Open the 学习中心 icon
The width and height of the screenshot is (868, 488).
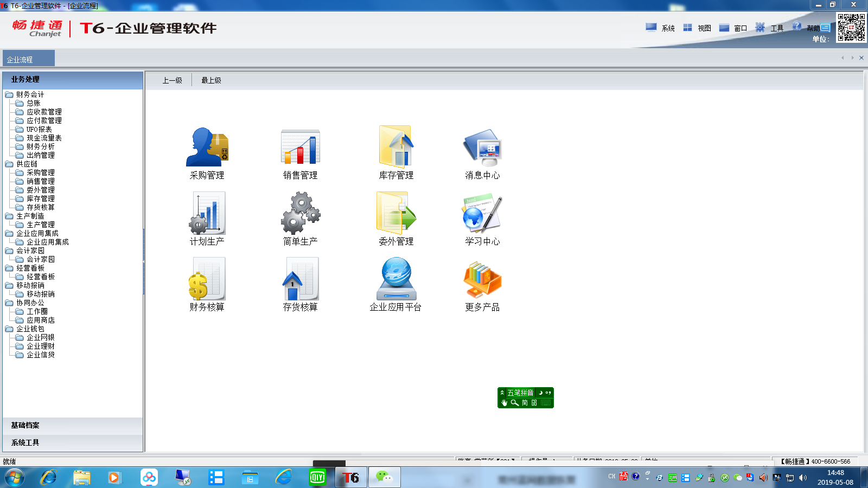click(482, 213)
